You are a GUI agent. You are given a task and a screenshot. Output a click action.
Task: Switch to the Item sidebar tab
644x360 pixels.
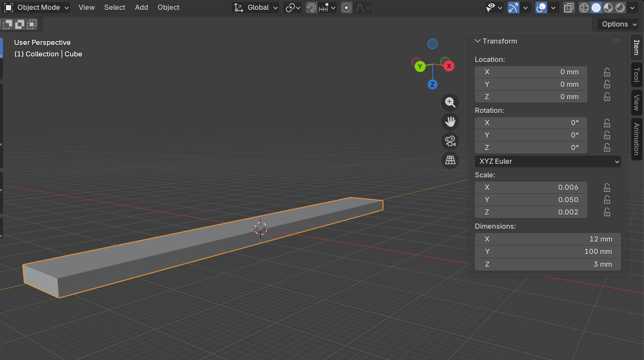636,47
